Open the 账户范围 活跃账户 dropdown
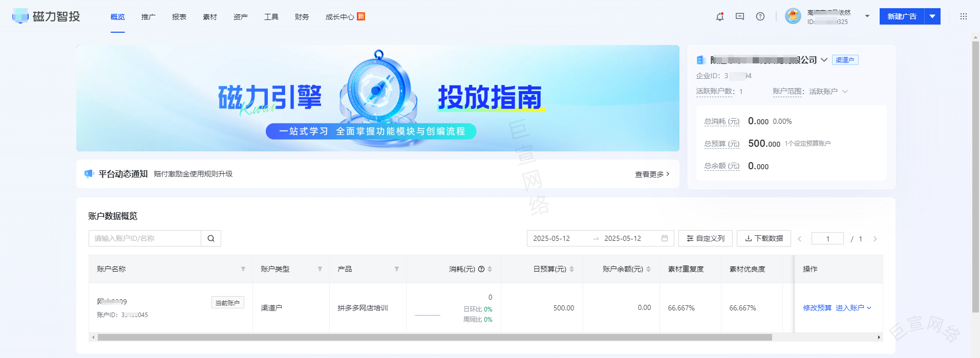The width and height of the screenshot is (980, 358). click(828, 92)
